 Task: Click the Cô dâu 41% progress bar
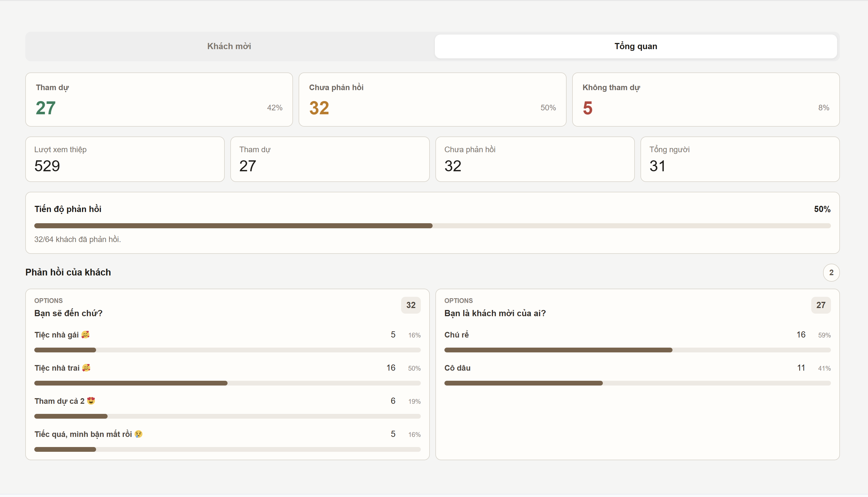tap(637, 383)
